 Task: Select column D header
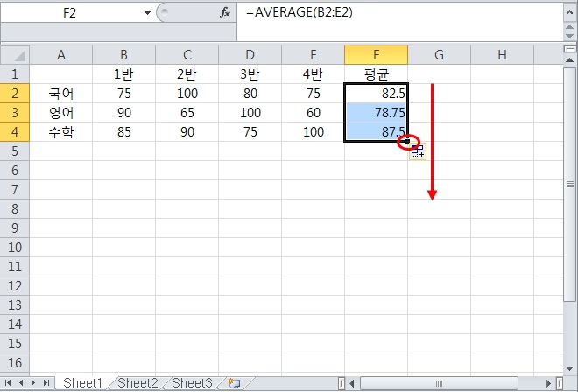pos(250,55)
